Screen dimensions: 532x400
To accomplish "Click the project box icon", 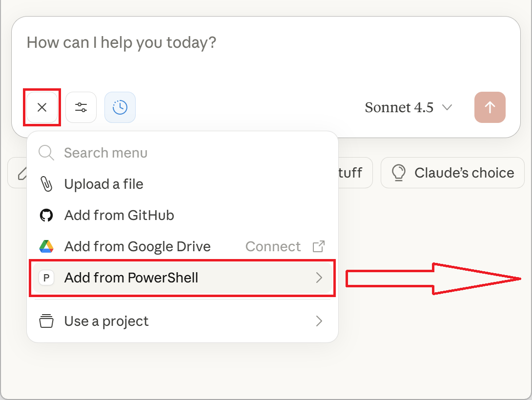I will (x=46, y=321).
